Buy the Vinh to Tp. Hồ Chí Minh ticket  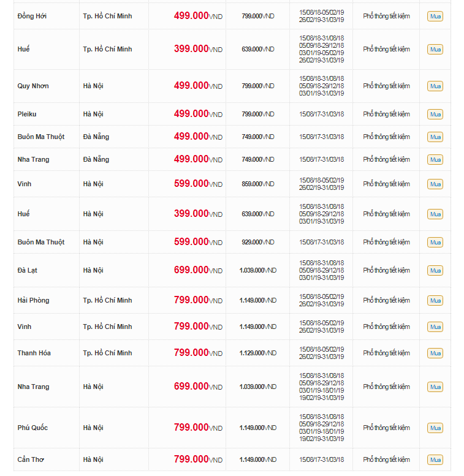click(435, 327)
